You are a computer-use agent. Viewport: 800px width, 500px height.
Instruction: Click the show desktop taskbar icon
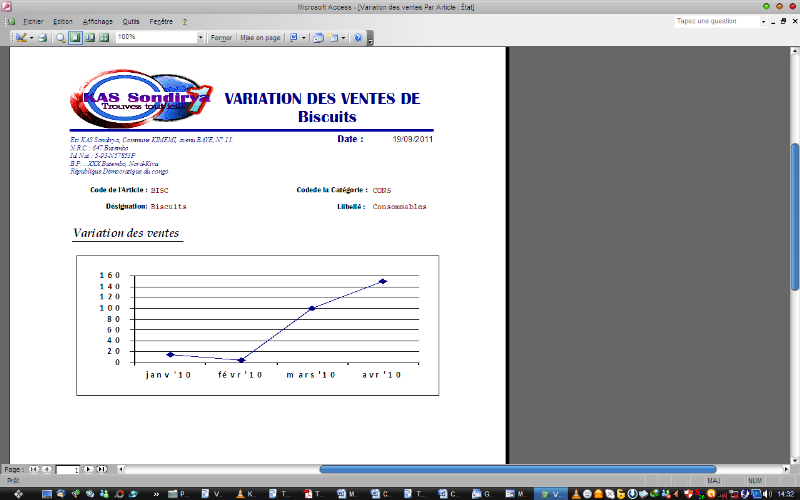click(x=47, y=494)
